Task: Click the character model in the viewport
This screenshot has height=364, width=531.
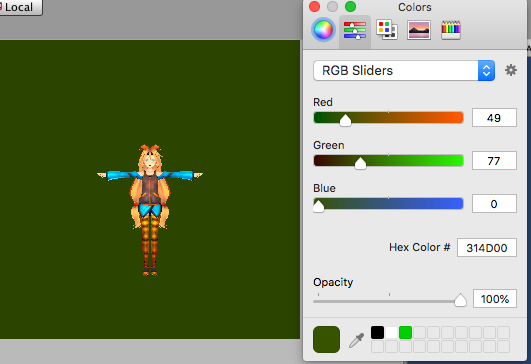Action: [150, 210]
